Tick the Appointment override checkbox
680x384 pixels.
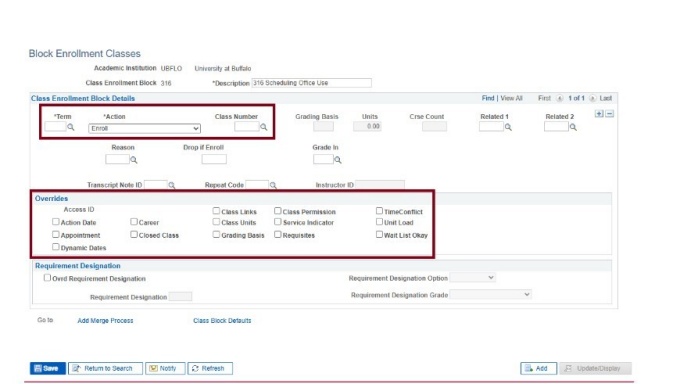click(x=56, y=234)
